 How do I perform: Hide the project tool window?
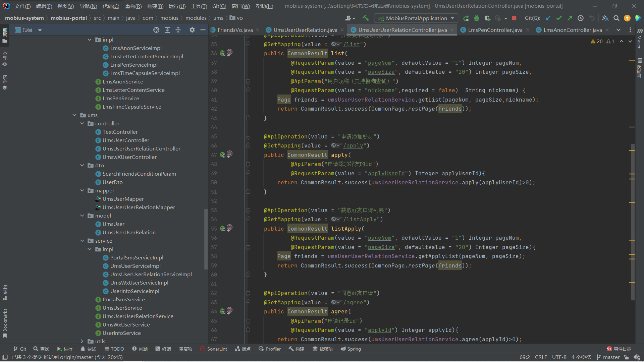203,30
